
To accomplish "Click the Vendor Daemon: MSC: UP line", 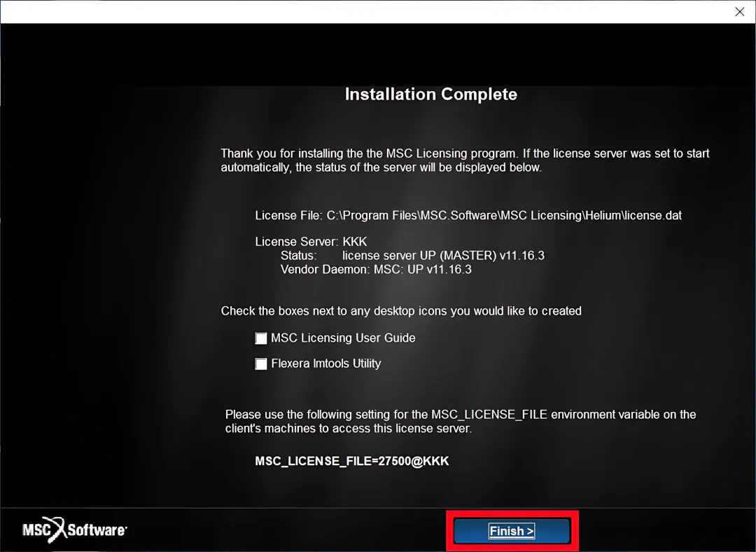I will pos(376,269).
